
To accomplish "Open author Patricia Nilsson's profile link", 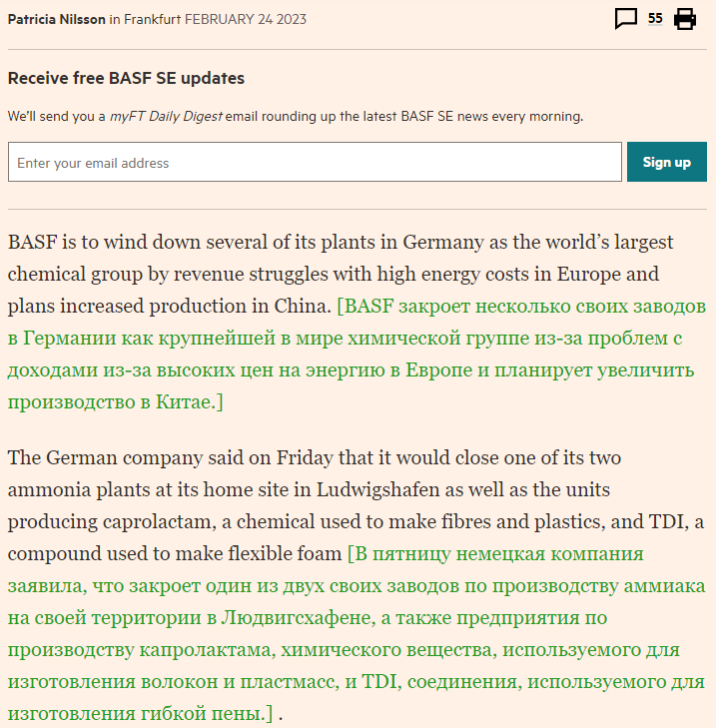I will tap(57, 19).
